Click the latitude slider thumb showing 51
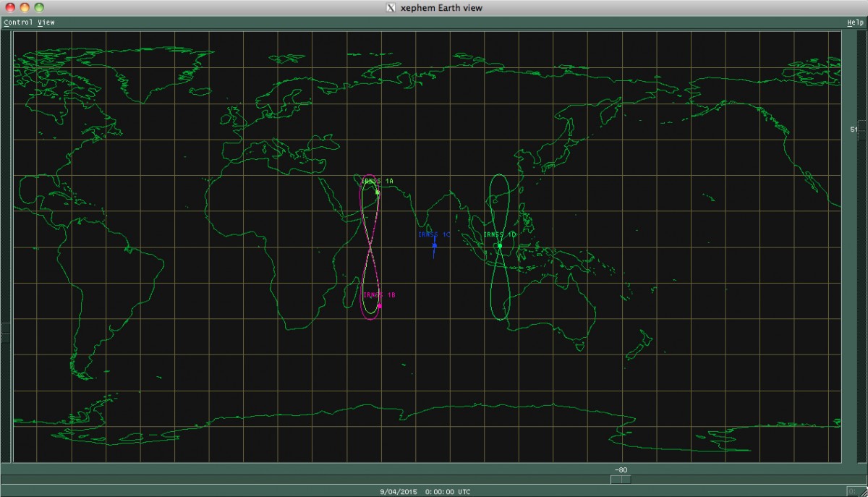Viewport: 868px width, 497px height. coord(861,129)
